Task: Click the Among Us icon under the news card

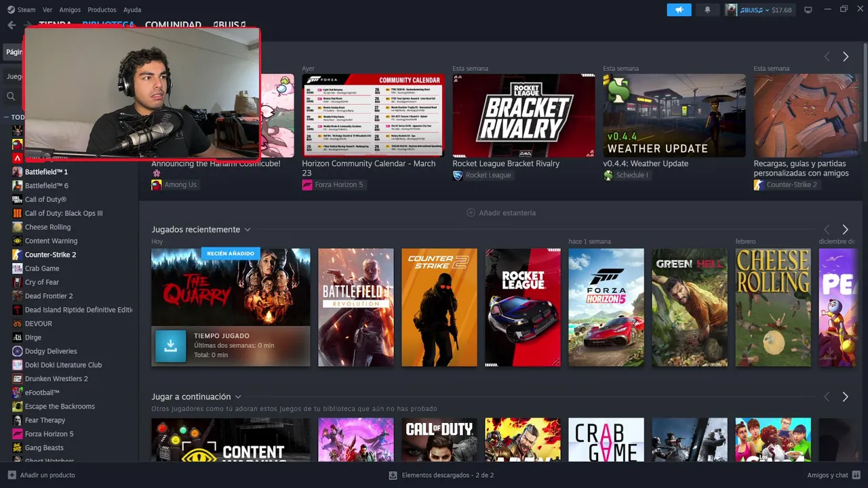Action: (x=157, y=184)
